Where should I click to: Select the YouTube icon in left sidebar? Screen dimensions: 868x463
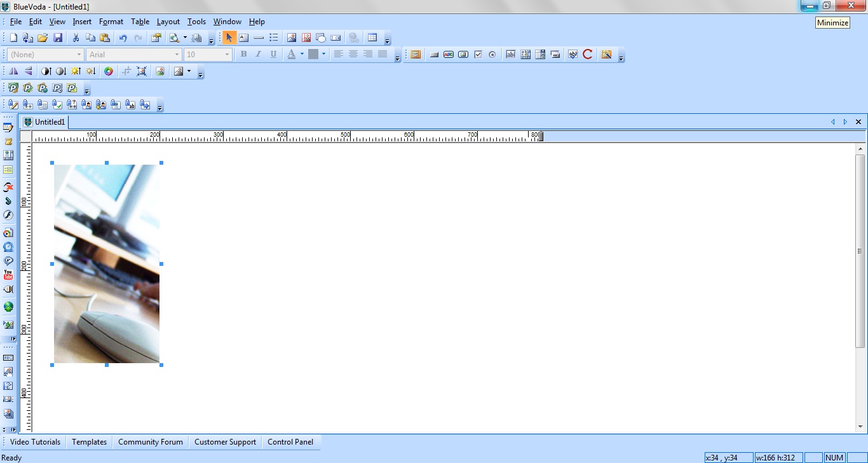(8, 275)
